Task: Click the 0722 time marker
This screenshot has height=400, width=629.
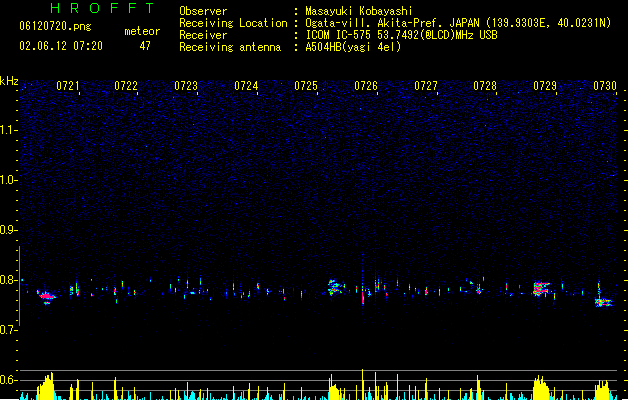Action: tap(126, 86)
